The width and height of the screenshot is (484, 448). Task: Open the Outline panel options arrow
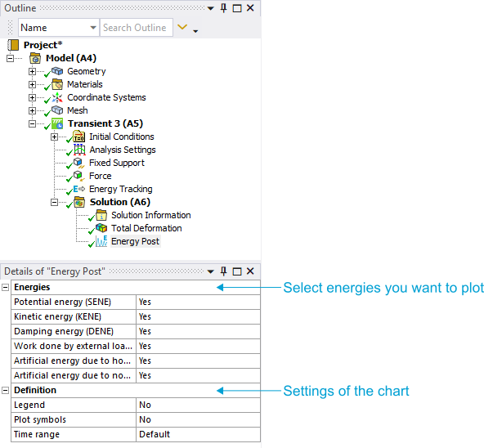point(210,8)
